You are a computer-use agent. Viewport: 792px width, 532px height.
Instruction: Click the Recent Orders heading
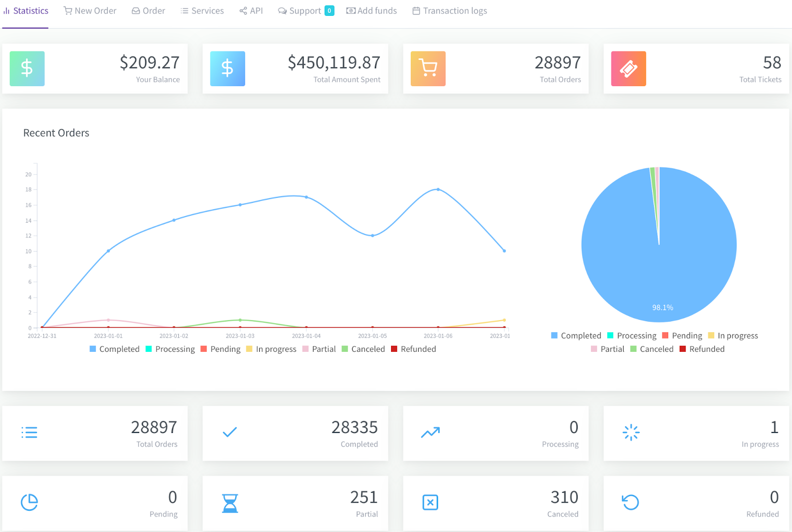click(x=56, y=133)
